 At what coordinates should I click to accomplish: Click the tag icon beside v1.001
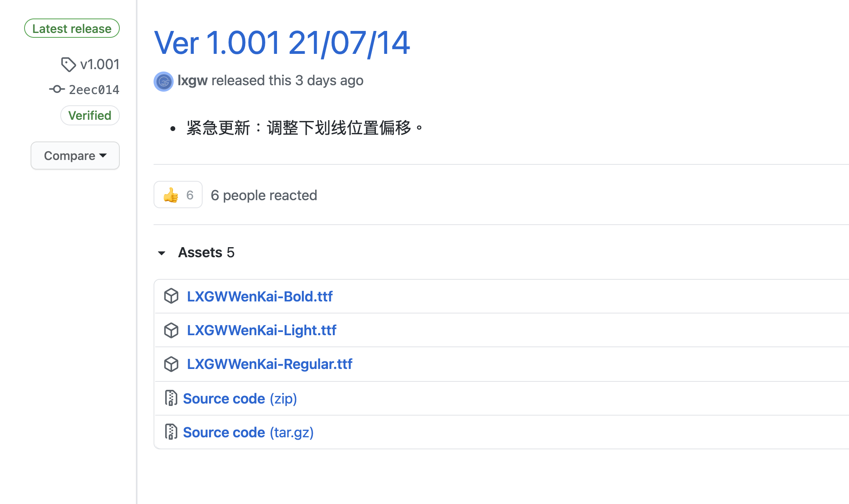tap(68, 64)
